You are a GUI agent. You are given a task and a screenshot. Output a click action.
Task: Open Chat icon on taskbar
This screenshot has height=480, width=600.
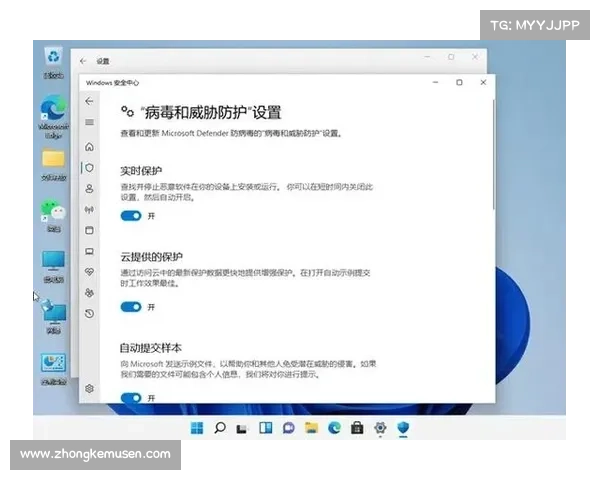coord(289,428)
